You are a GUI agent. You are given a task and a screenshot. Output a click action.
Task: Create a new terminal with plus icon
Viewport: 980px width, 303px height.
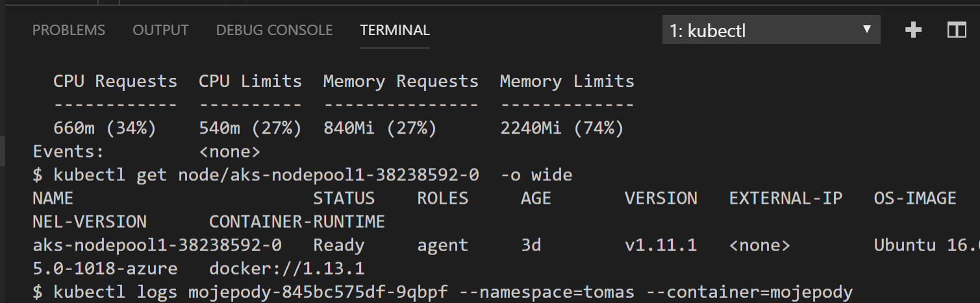(x=914, y=30)
